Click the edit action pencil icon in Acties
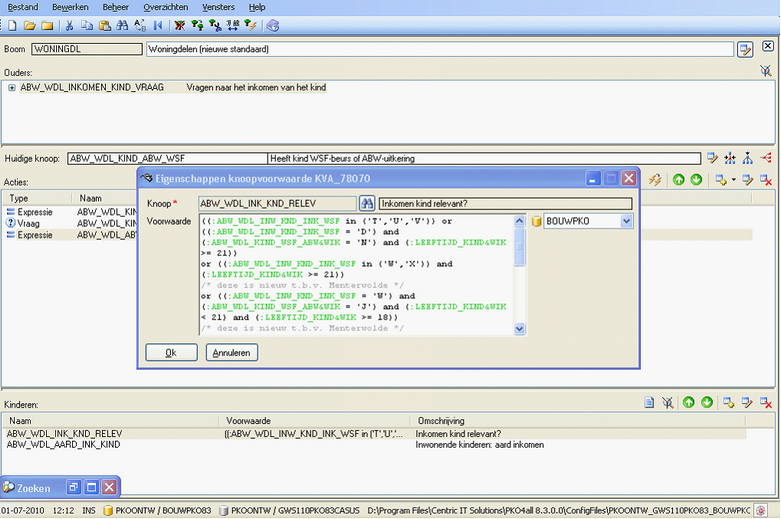 point(748,180)
